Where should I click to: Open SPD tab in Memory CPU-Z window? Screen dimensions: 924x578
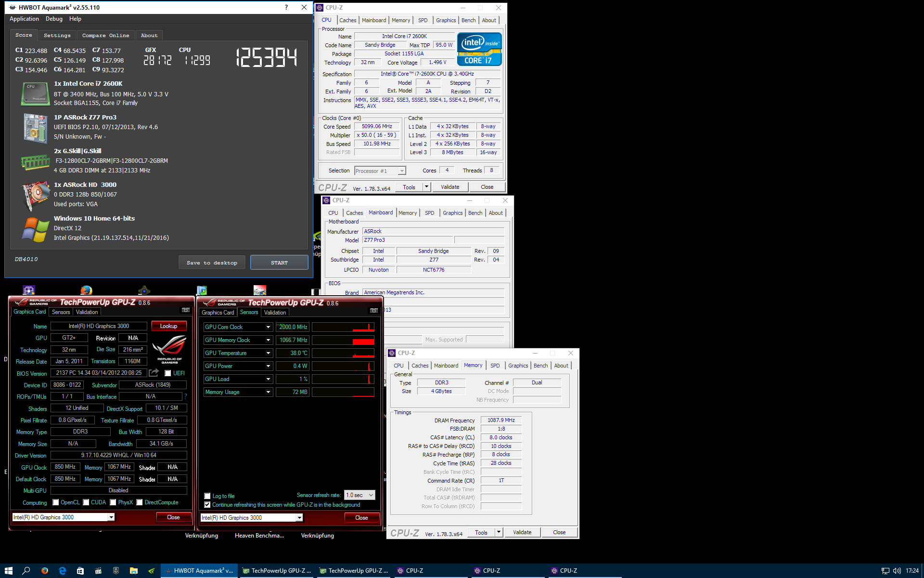point(495,366)
